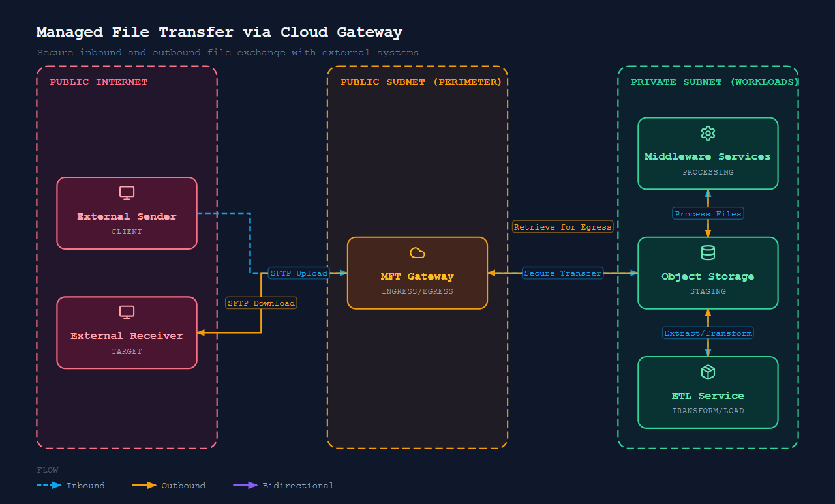Click the PUBLIC INTERNET zone heading
The height and width of the screenshot is (504, 835).
click(99, 82)
